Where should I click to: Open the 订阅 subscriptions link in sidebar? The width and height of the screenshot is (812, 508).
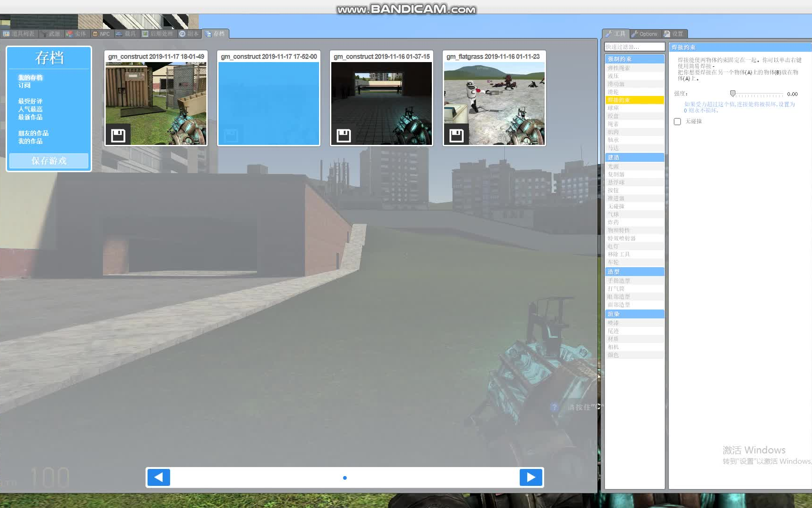pyautogui.click(x=24, y=85)
